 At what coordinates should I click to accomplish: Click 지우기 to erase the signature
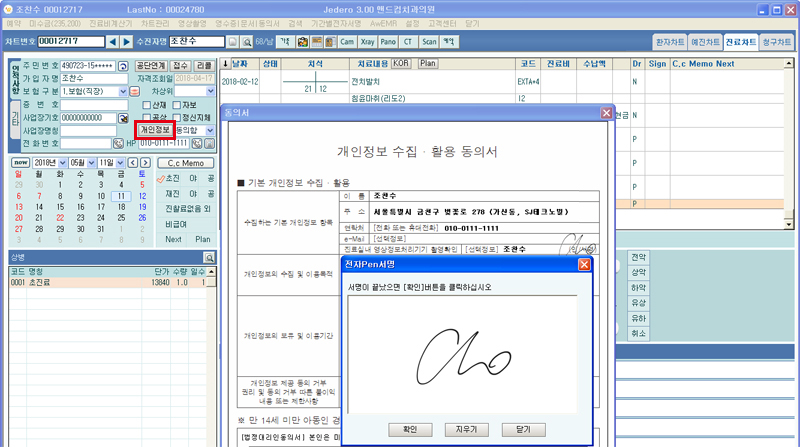pos(461,428)
